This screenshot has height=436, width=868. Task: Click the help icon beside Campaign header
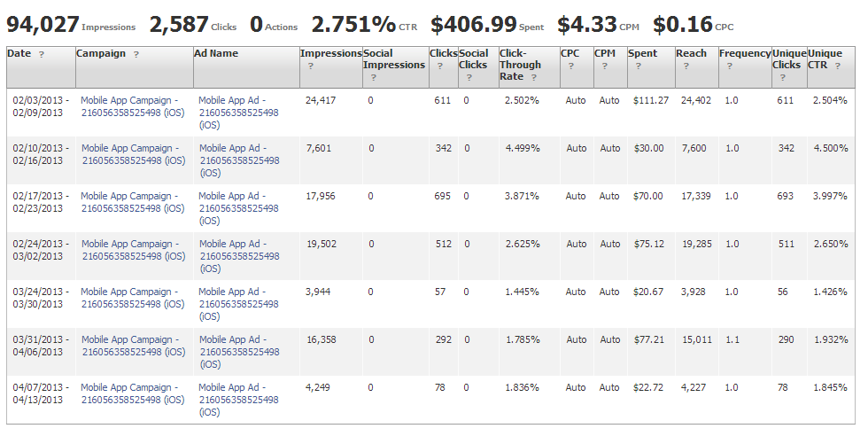[x=136, y=55]
